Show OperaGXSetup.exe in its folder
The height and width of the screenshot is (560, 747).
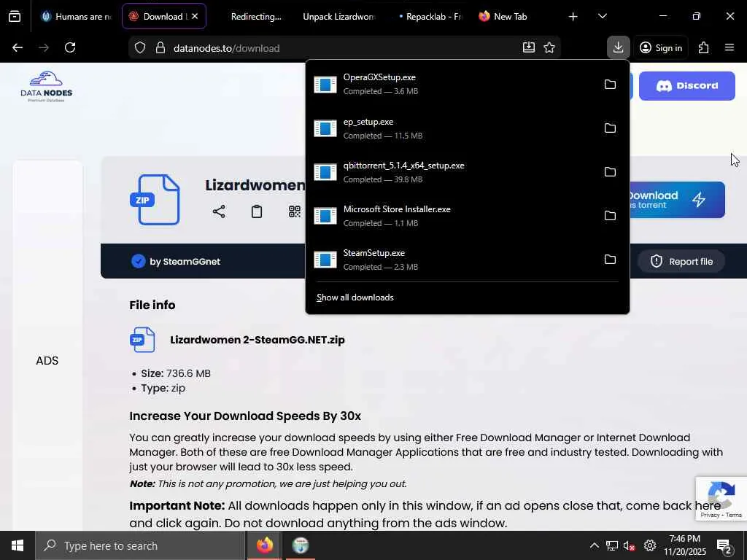[610, 85]
